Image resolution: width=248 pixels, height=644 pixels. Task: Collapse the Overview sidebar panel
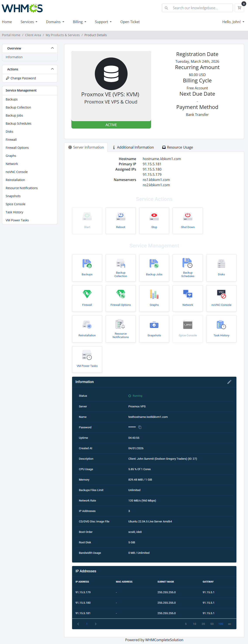pos(52,48)
